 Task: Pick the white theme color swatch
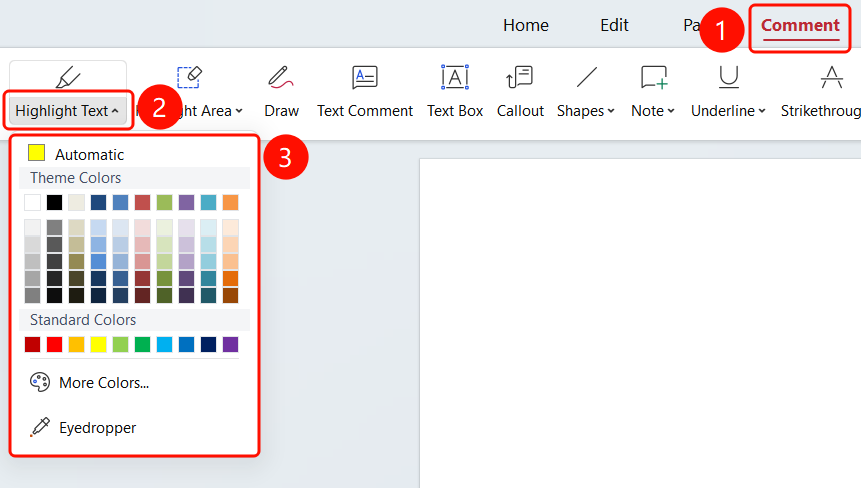[x=32, y=203]
